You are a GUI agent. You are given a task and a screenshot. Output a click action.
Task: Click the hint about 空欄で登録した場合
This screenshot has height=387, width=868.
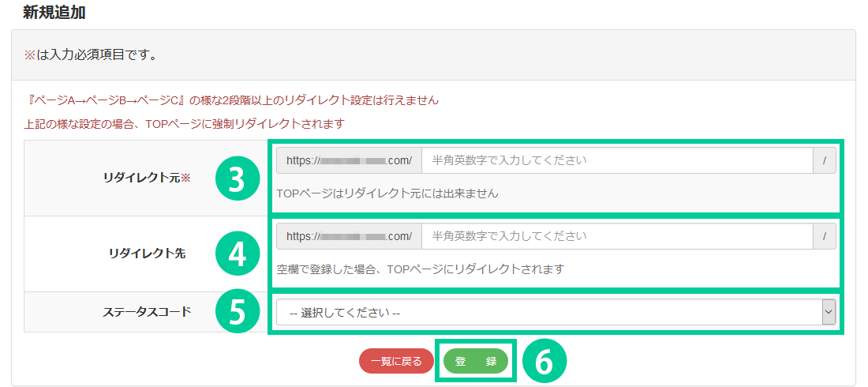(x=421, y=269)
